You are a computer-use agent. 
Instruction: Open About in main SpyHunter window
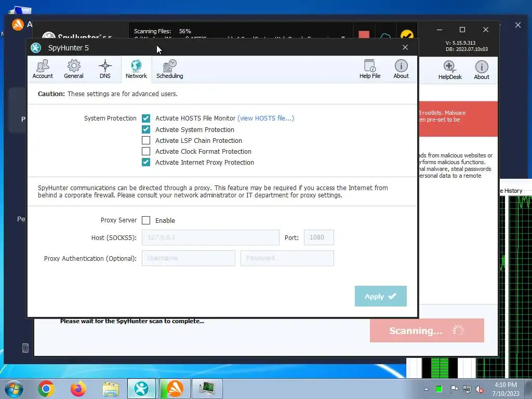[482, 70]
